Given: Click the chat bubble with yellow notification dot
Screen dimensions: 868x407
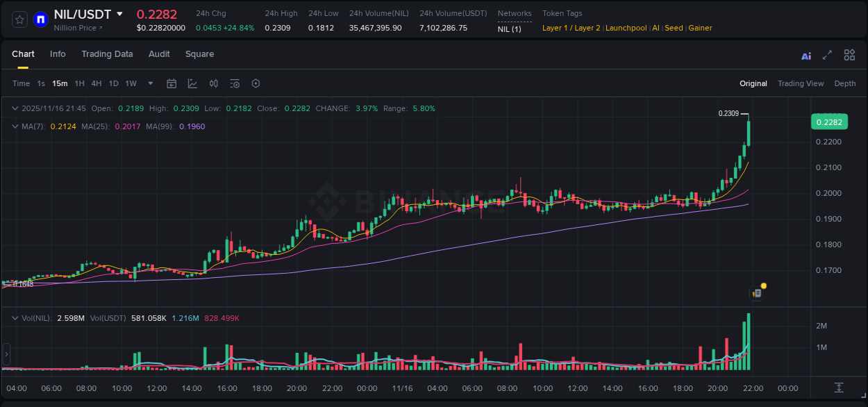Looking at the screenshot, I should [756, 292].
